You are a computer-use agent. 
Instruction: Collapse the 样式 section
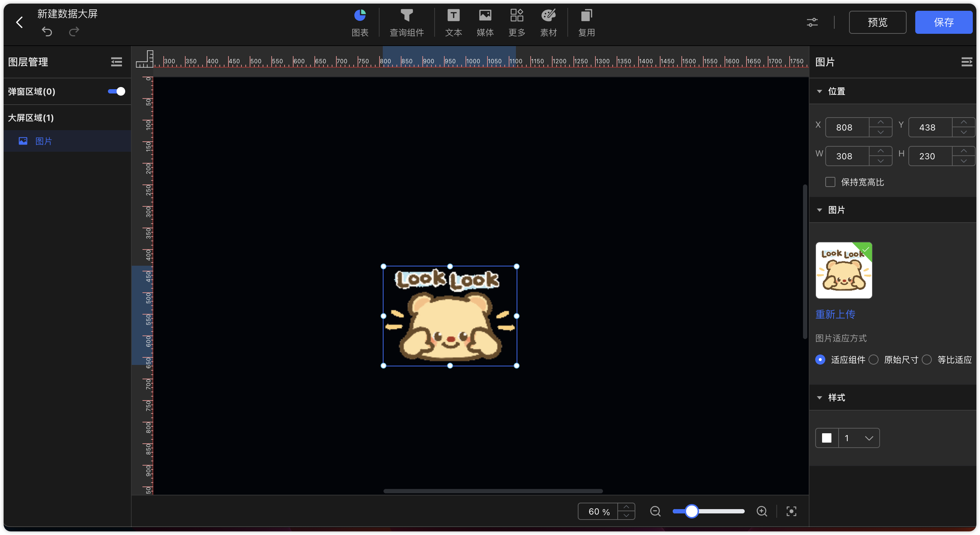[820, 397]
